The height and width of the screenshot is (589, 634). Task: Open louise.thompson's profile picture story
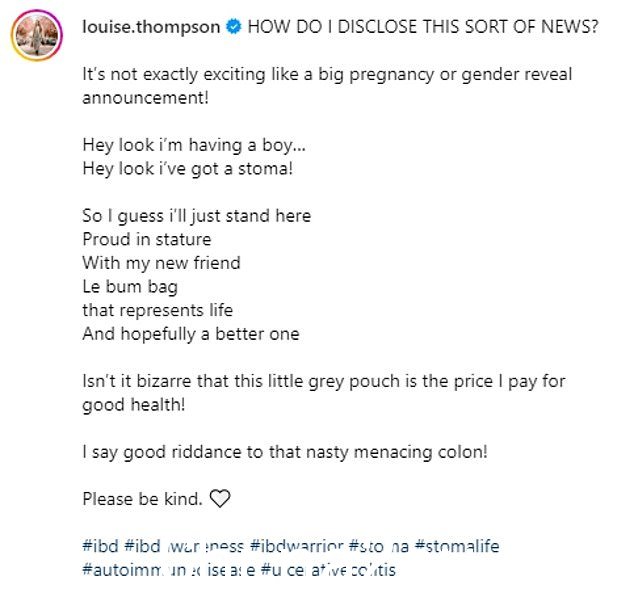(37, 36)
